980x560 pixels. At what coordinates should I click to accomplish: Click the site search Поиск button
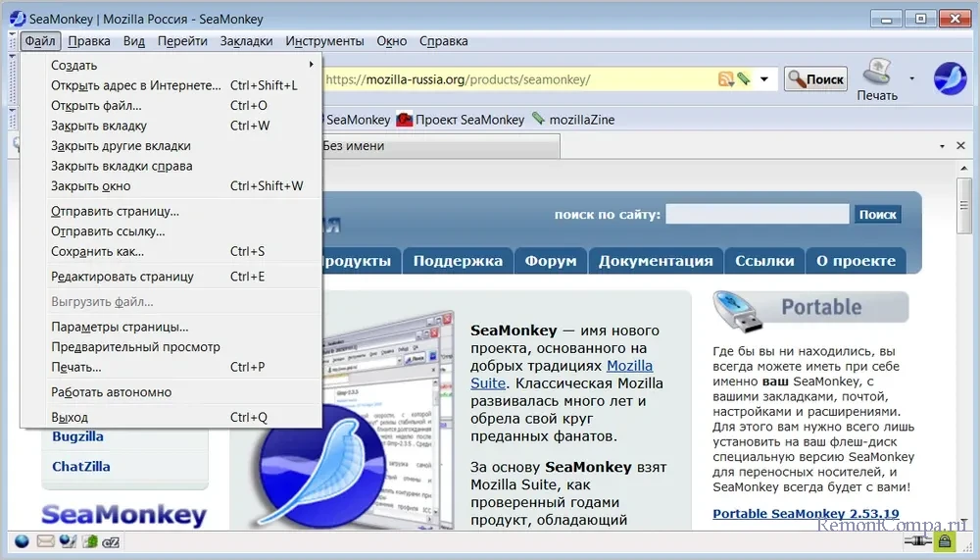tap(877, 215)
